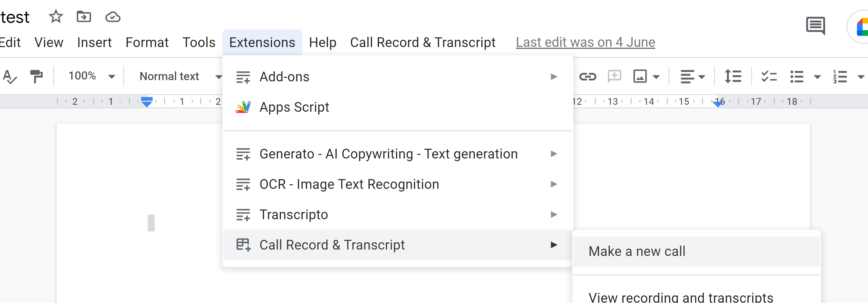Click the move to folder icon
This screenshot has height=303, width=868.
pyautogui.click(x=84, y=16)
